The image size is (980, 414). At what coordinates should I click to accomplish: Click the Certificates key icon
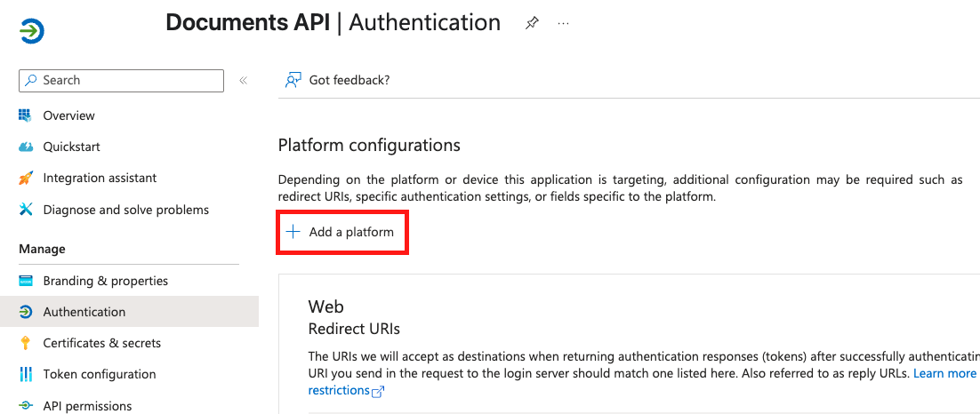tap(26, 344)
